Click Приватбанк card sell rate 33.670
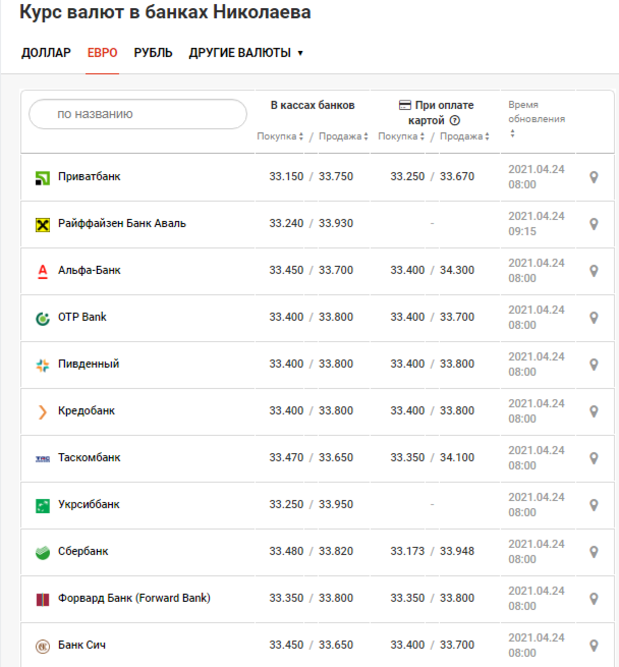Viewport: 619px width, 667px height. click(457, 177)
